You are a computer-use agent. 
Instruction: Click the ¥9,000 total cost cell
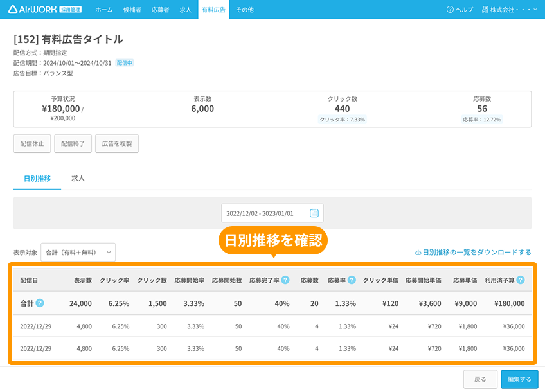pyautogui.click(x=466, y=303)
